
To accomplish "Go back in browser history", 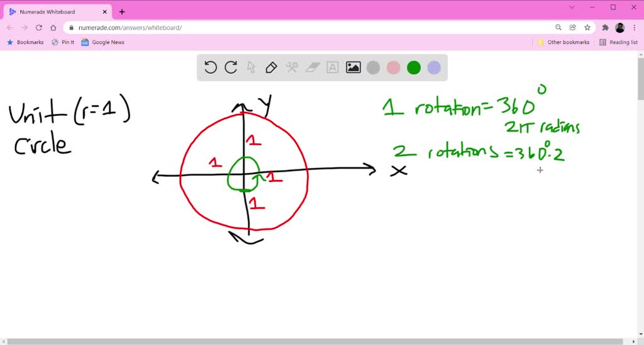I will (10, 28).
